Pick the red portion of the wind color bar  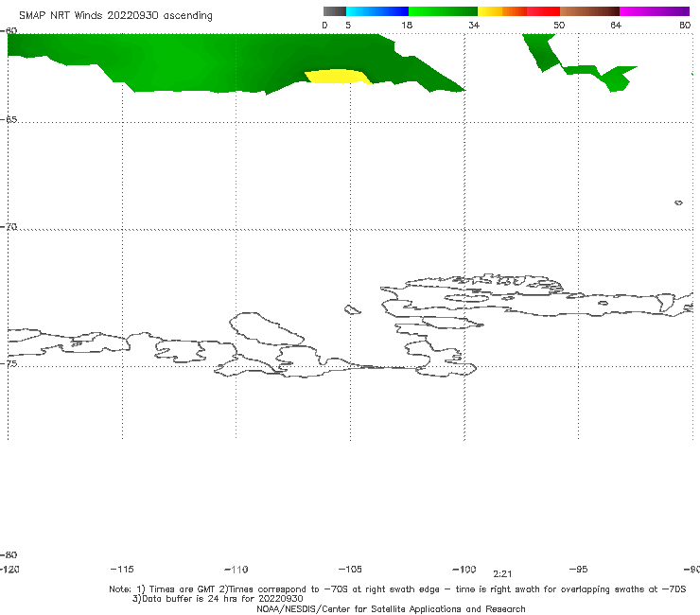[543, 11]
